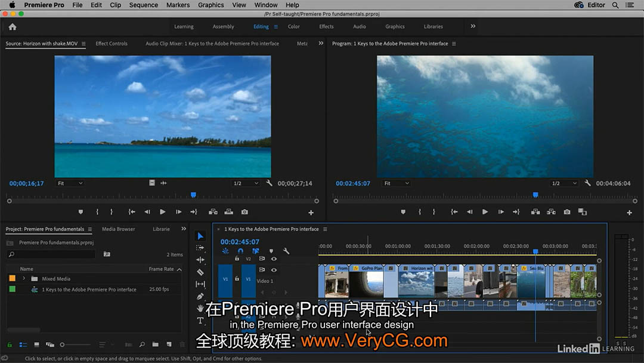Viewport: 644px width, 363px height.
Task: Switch to the Effect Controls tab
Action: (x=112, y=44)
